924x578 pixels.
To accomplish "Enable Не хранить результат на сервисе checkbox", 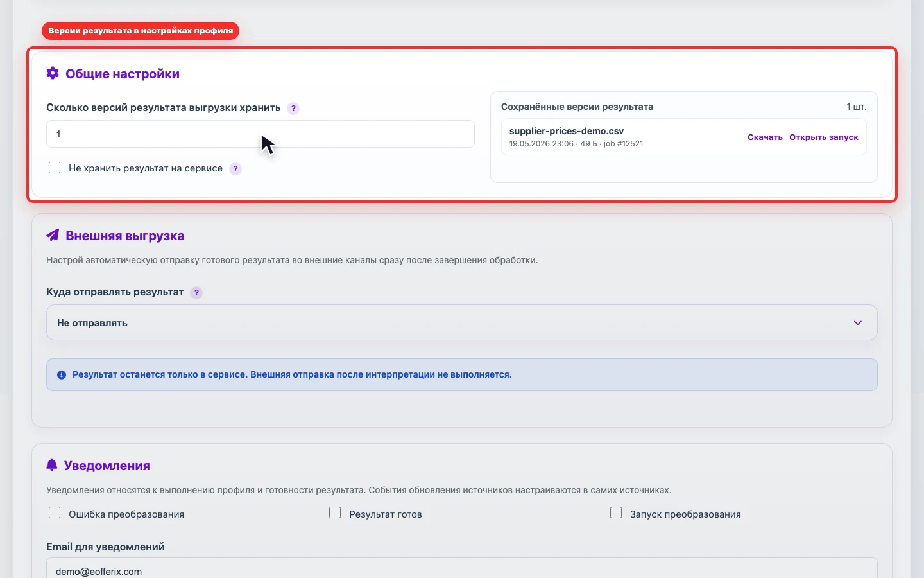I will pyautogui.click(x=55, y=168).
